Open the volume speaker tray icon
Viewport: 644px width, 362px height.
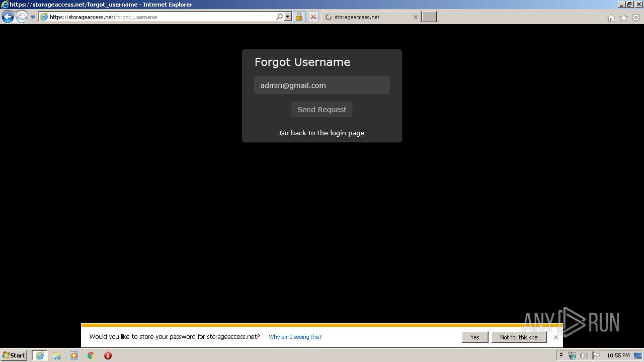tap(584, 355)
